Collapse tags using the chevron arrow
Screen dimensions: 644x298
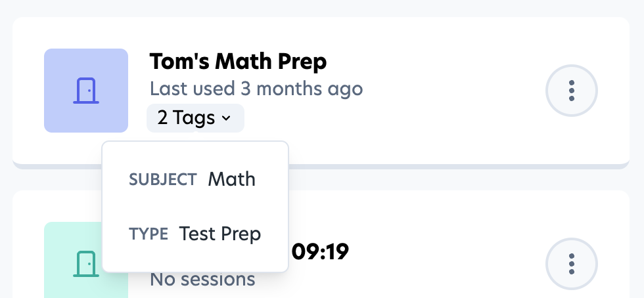(x=226, y=118)
